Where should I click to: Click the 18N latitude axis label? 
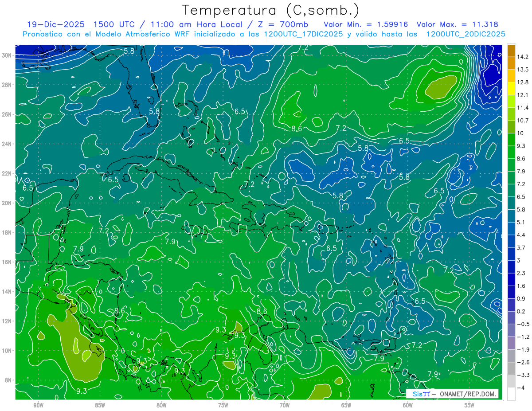7,232
